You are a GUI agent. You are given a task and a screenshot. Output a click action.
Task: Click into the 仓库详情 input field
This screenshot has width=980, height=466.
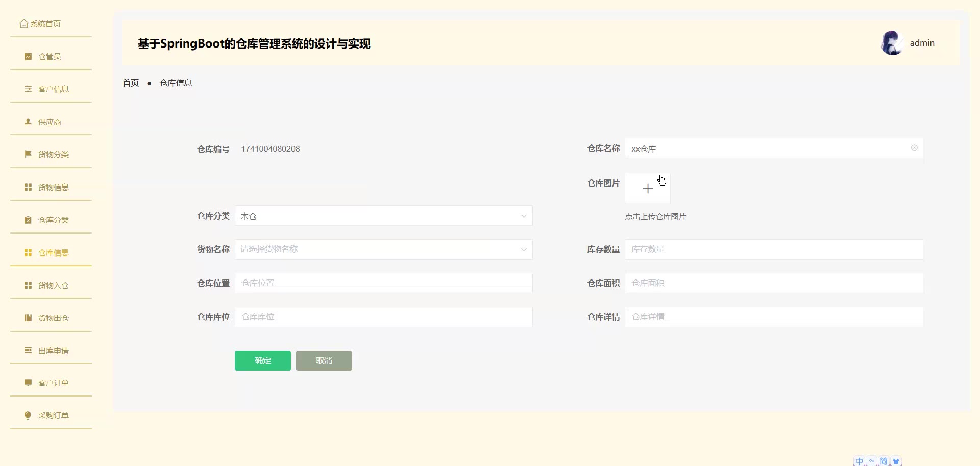tap(774, 317)
